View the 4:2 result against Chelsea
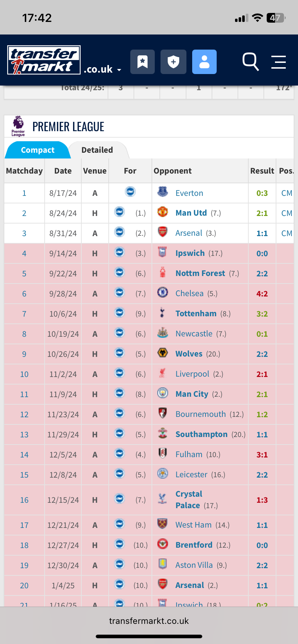Viewport: 298px width, 644px height. tap(262, 294)
